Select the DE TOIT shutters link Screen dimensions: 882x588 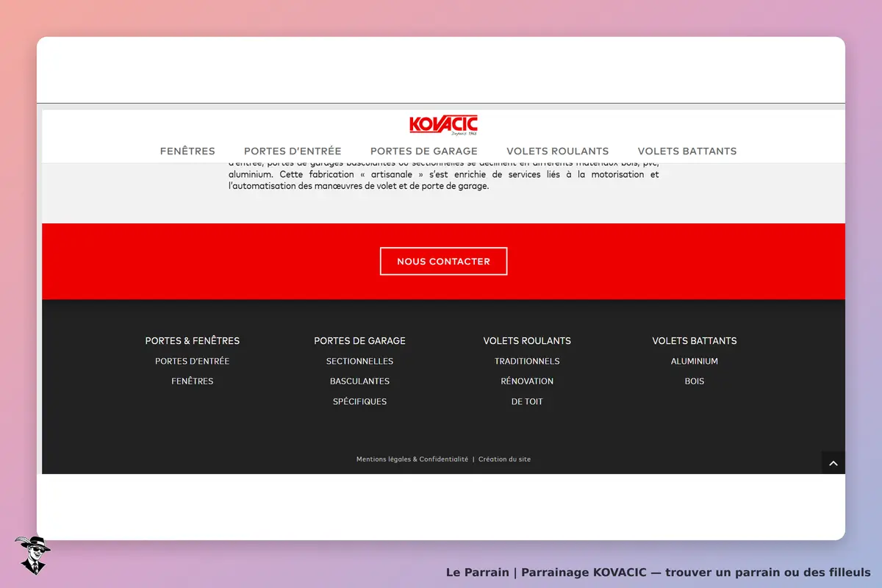527,402
